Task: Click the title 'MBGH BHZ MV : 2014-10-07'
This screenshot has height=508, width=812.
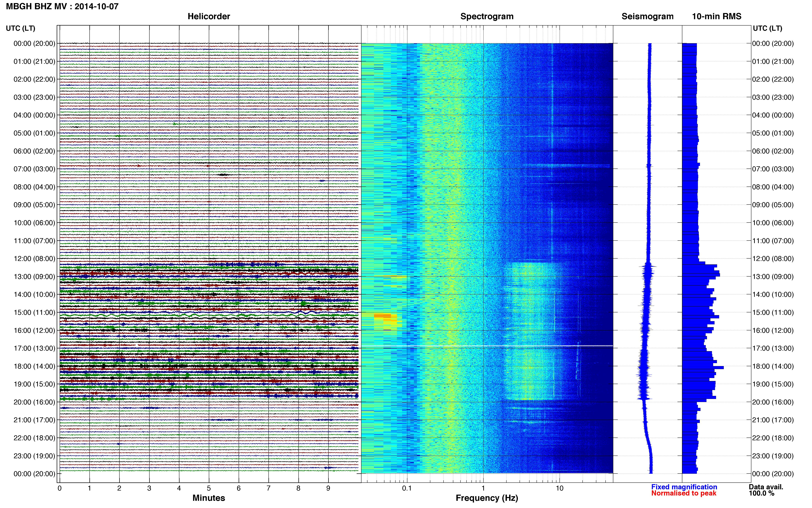Action: coord(62,6)
